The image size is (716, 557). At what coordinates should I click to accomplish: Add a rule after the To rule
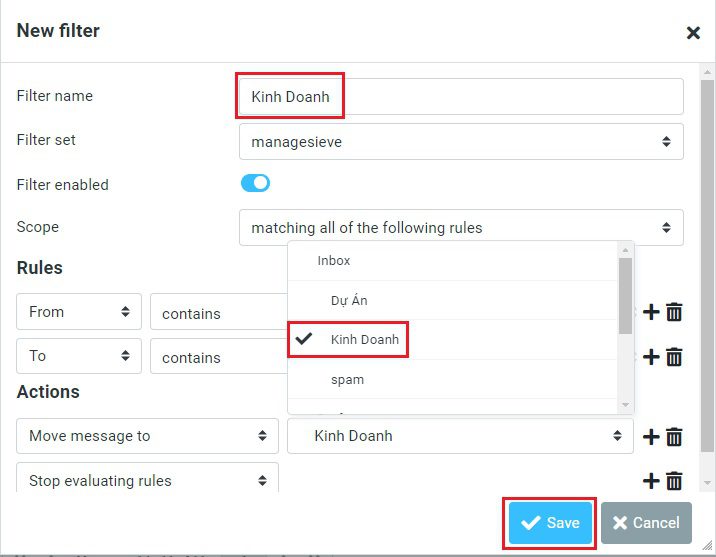point(651,357)
